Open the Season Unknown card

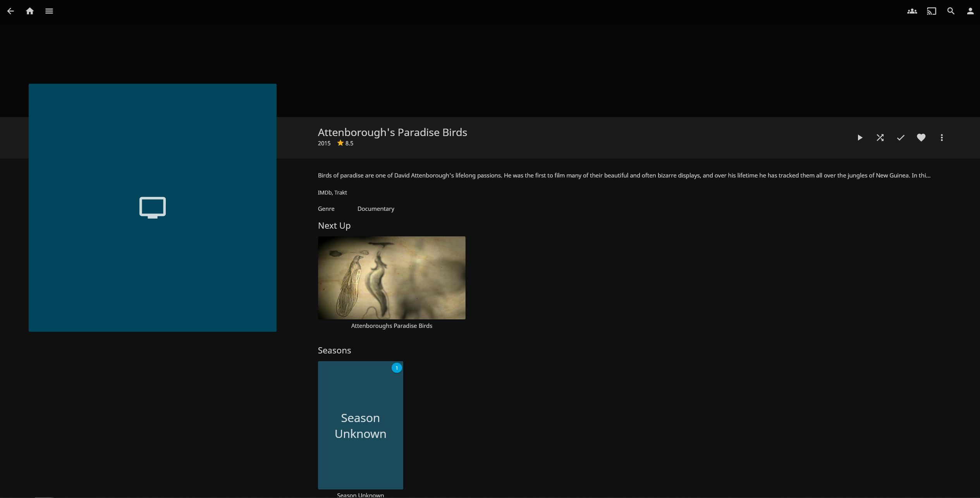point(361,425)
